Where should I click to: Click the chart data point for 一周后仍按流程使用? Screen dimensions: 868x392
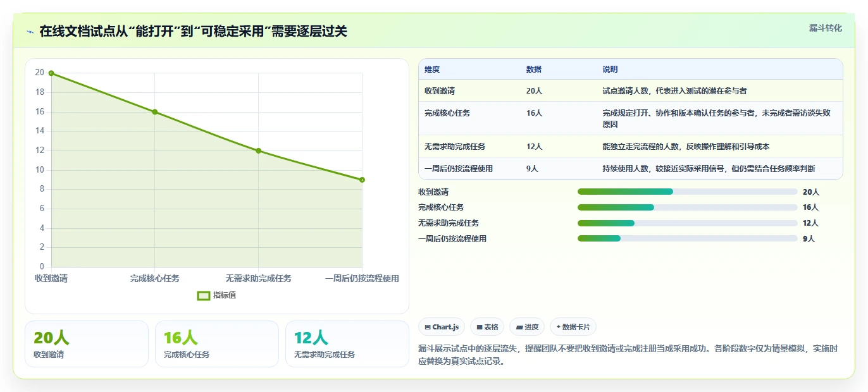[x=362, y=180]
